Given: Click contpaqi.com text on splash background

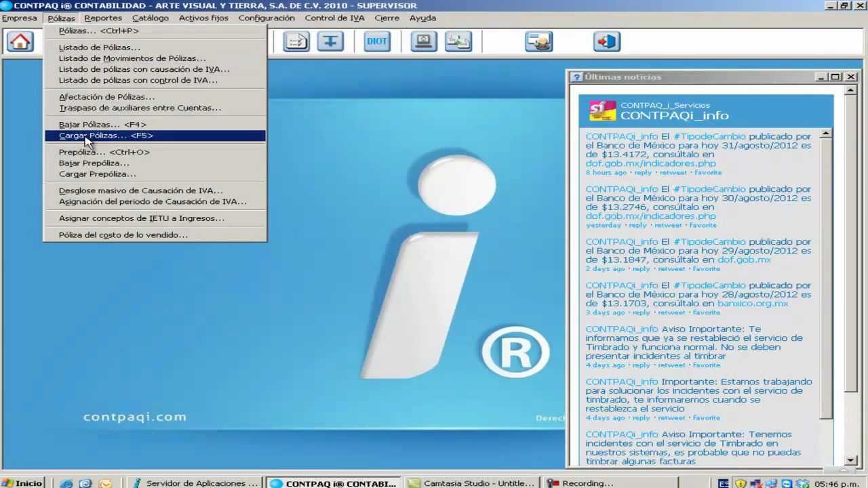Looking at the screenshot, I should (134, 417).
